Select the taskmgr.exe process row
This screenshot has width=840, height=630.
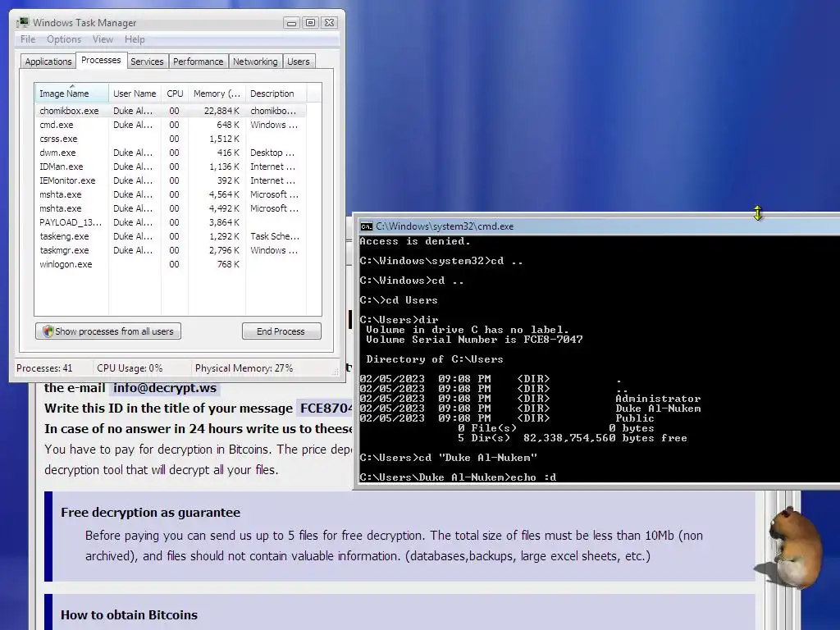[171, 250]
